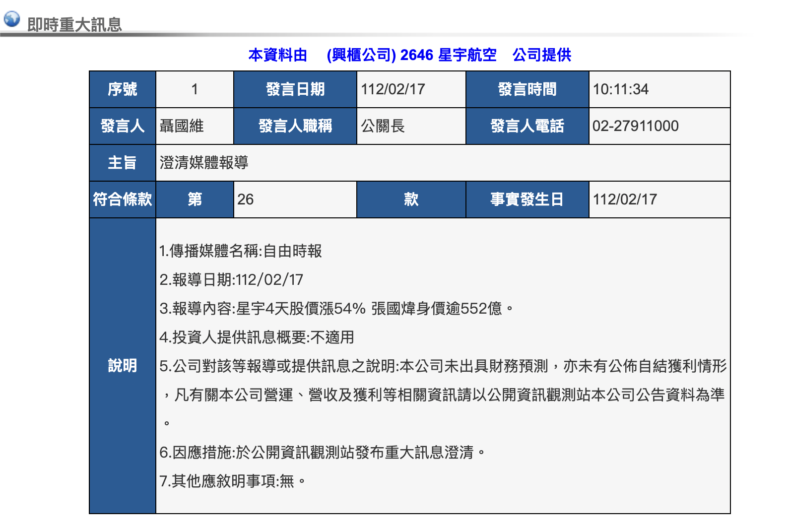788x532 pixels.
Task: Click the blue 本資料由 星宇航空 公司提供 title
Action: click(x=409, y=55)
